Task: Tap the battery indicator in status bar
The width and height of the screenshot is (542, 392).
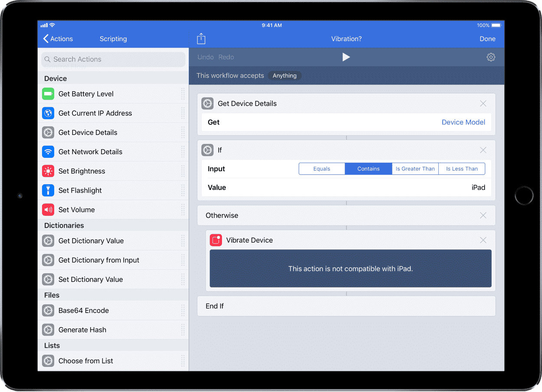Action: pos(496,25)
